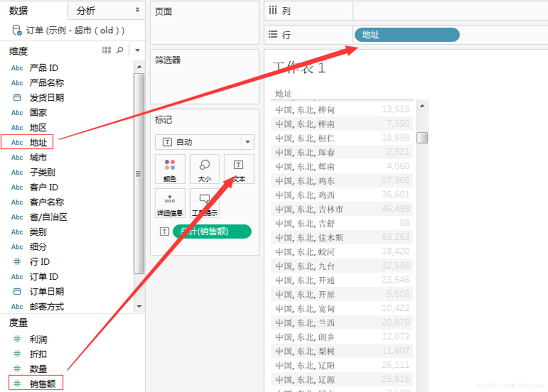Open the mark type dropdown showing 自动

coord(204,142)
